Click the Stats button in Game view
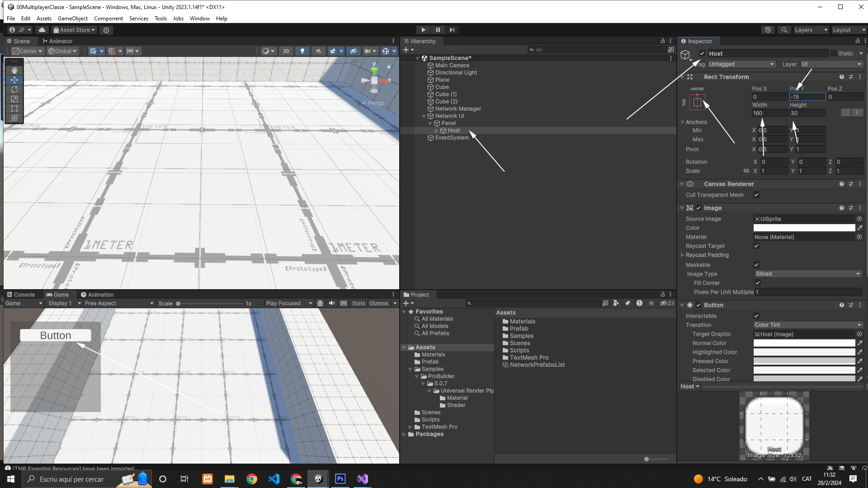The width and height of the screenshot is (868, 488). coord(358,303)
